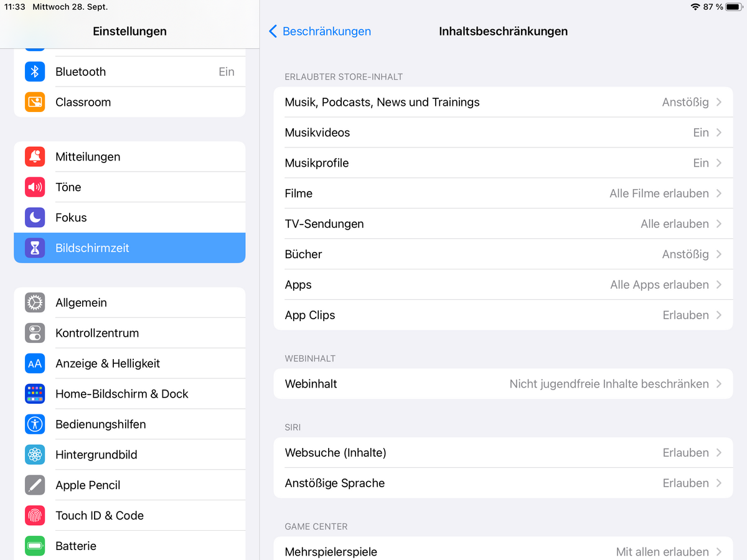
Task: Tap the Touch ID fingerprint icon
Action: 35,516
